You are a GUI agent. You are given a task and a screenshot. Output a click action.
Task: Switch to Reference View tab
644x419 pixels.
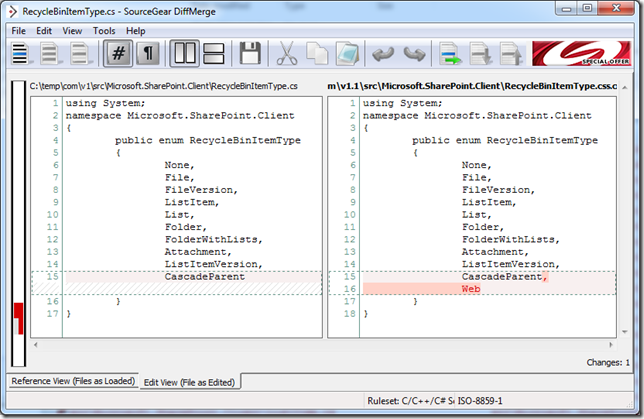tap(71, 382)
